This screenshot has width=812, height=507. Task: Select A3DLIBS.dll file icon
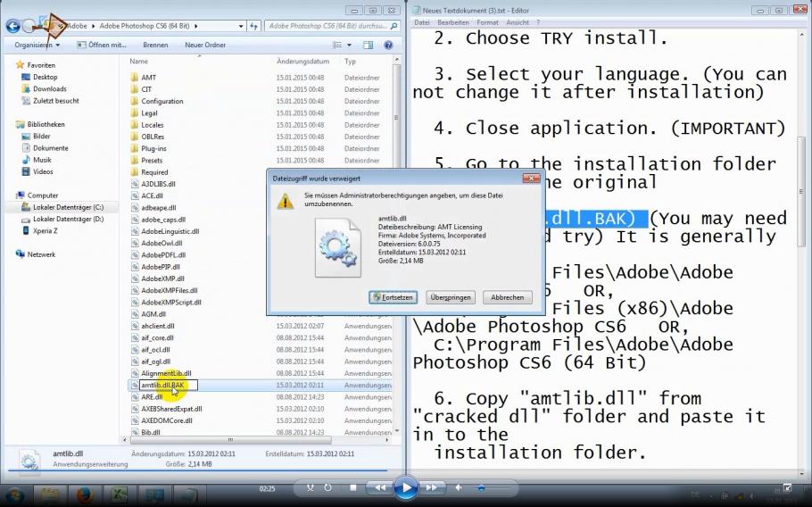[x=135, y=184]
